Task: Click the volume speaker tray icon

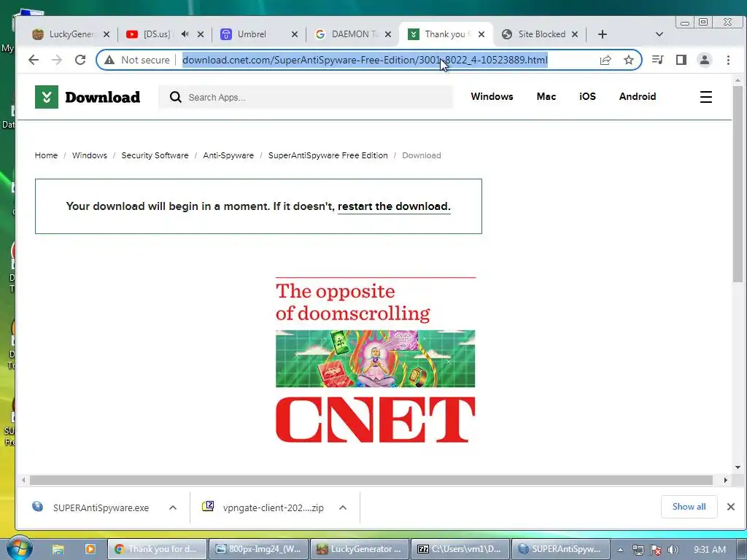Action: point(673,550)
